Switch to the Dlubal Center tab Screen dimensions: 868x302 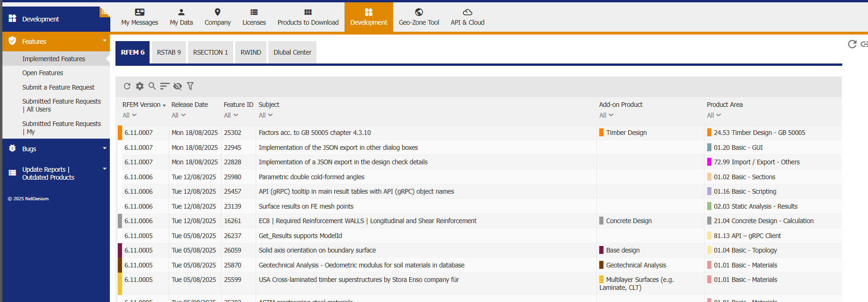[x=292, y=52]
